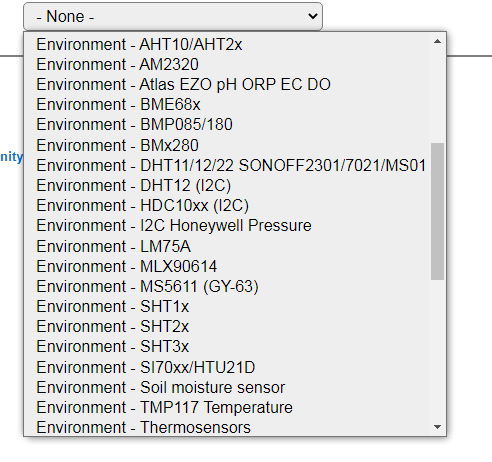Pick Environment - MS5611 (GY-63)
The width and height of the screenshot is (492, 462).
(226, 287)
